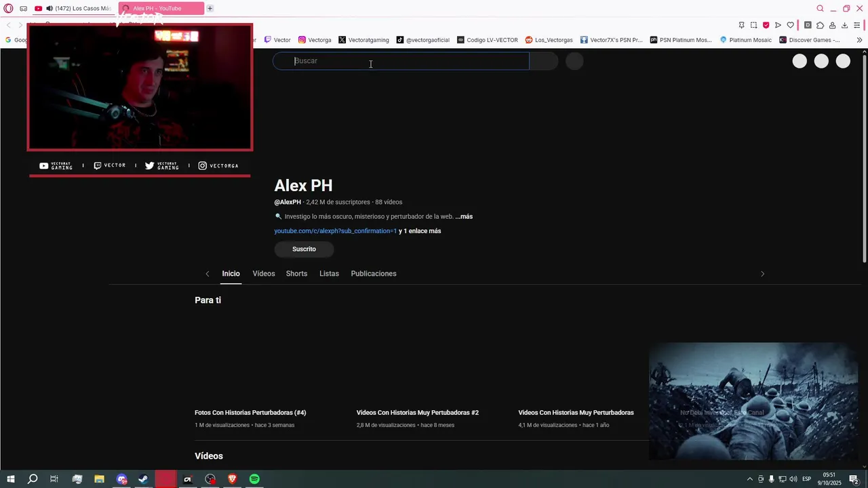Open the extensions cube icon
This screenshot has width=868, height=488.
[x=820, y=25]
